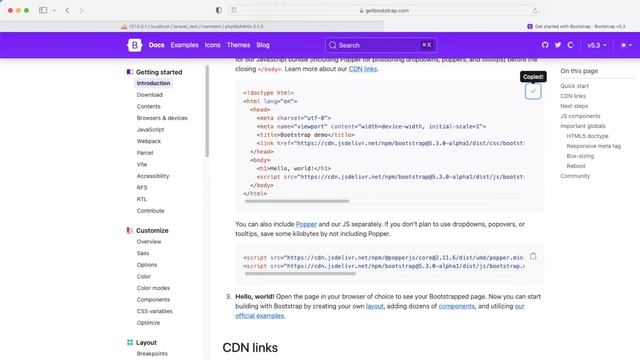Go back with Safari back arrow

(x=67, y=11)
